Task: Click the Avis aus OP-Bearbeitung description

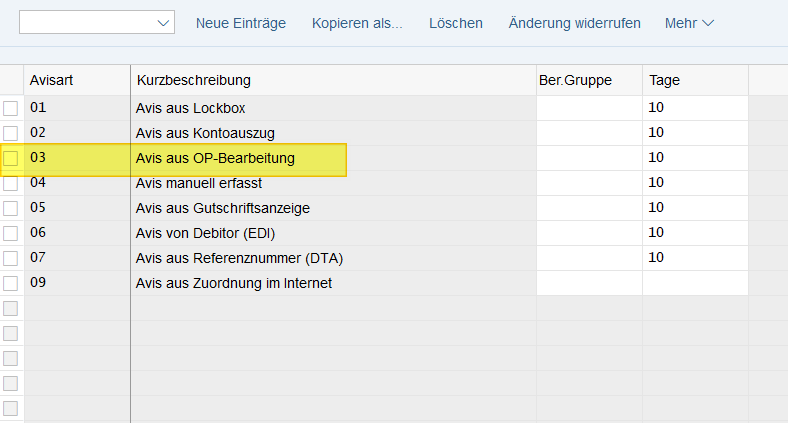Action: coord(215,158)
